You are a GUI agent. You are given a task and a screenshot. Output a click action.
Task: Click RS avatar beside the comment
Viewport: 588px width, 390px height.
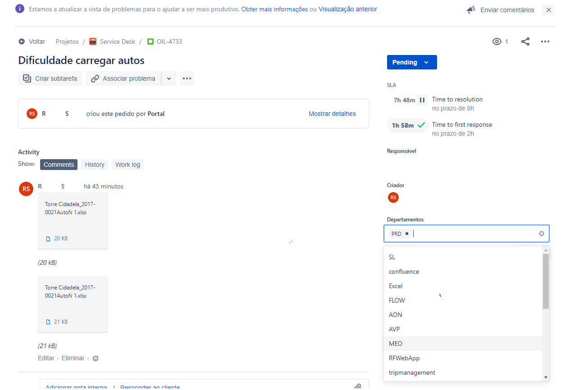(26, 189)
